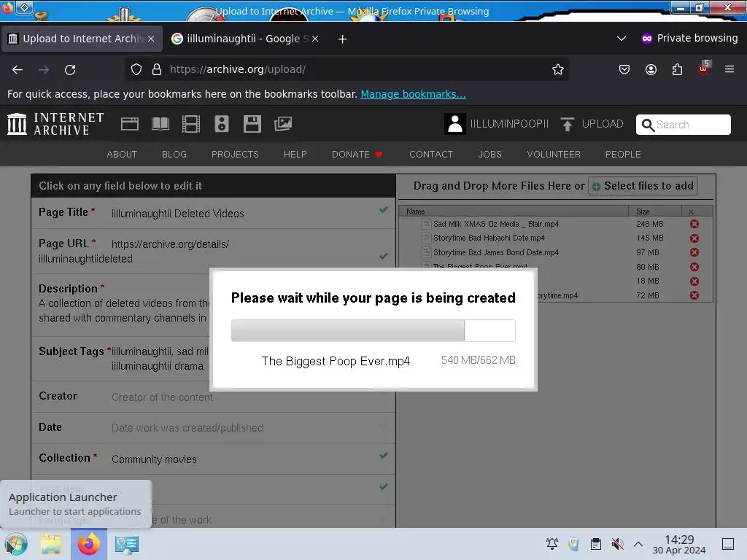Remove the 18 MB file from list
This screenshot has width=747, height=560.
point(694,281)
